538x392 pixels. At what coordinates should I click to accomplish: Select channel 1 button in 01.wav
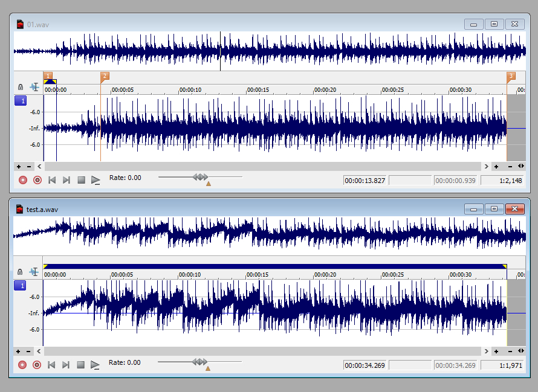tap(21, 101)
